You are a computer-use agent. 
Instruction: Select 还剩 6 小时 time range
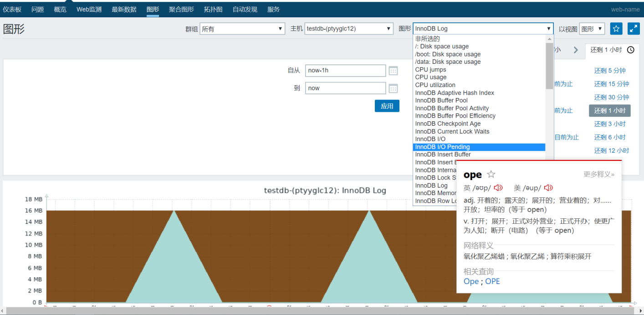click(610, 137)
